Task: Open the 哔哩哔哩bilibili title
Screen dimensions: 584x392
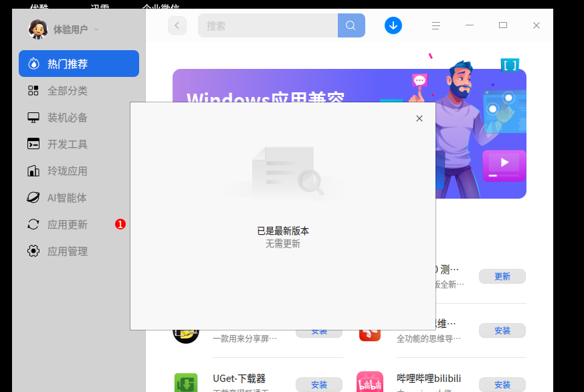Action: tap(429, 379)
